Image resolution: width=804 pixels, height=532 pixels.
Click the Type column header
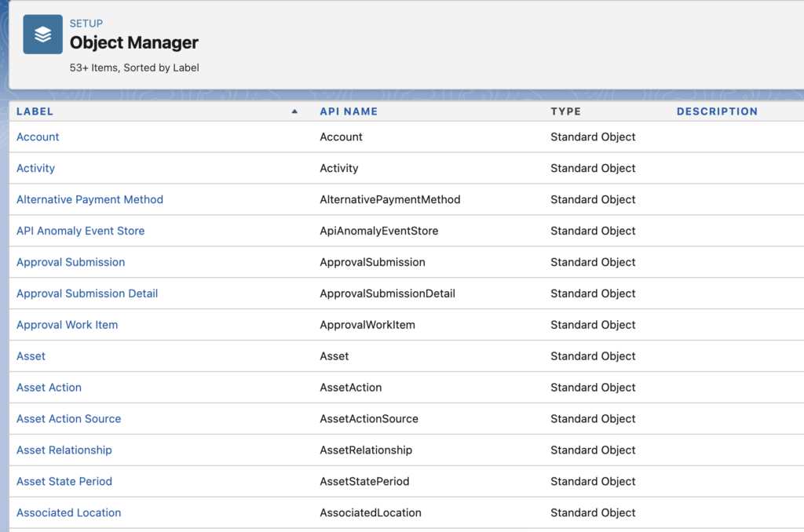click(x=565, y=111)
